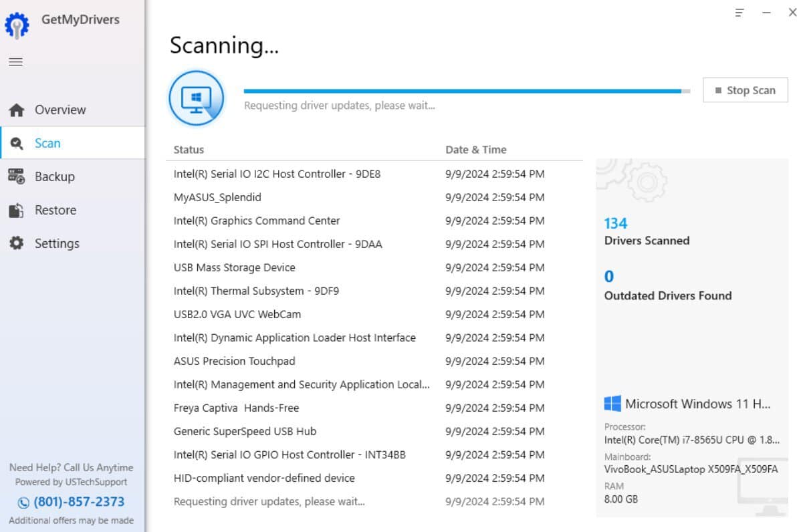This screenshot has height=532, width=805.
Task: Open the title bar menu lines icon
Action: click(739, 13)
